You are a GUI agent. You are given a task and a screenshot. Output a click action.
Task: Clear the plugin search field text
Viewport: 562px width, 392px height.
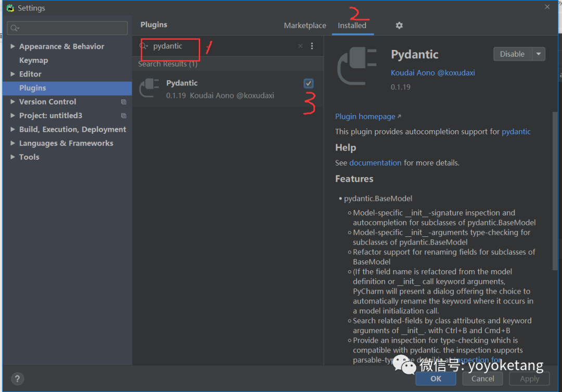(x=300, y=46)
